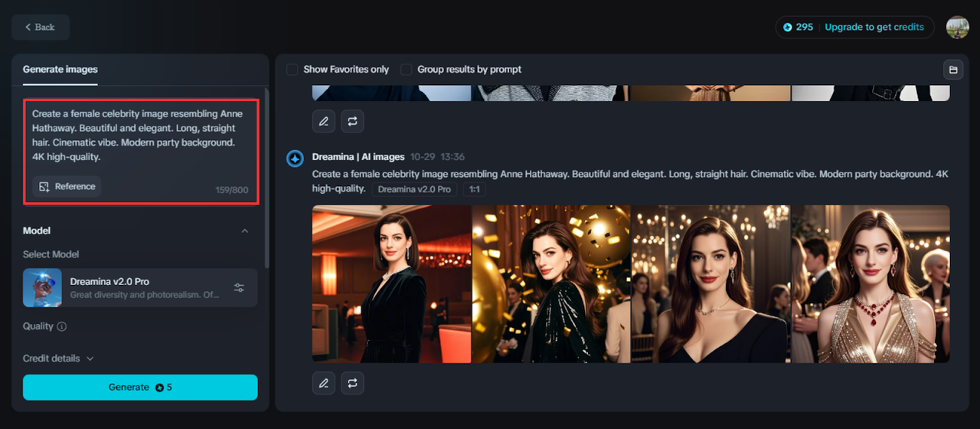
Task: Click the 10-29 13:36 timestamp
Action: [437, 157]
